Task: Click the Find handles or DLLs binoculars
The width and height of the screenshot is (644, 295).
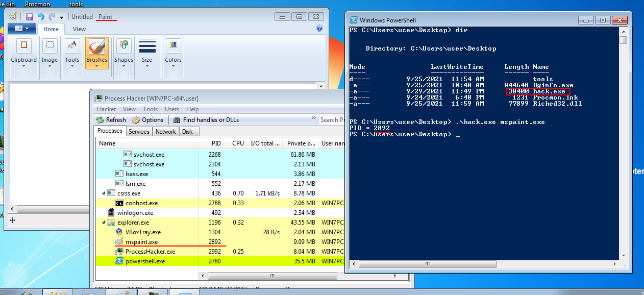Action: [x=177, y=120]
